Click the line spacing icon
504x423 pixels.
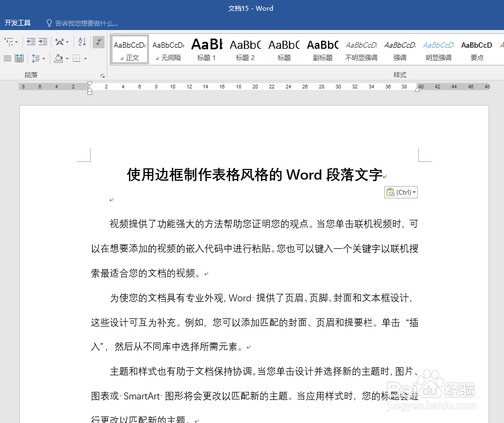tap(35, 58)
